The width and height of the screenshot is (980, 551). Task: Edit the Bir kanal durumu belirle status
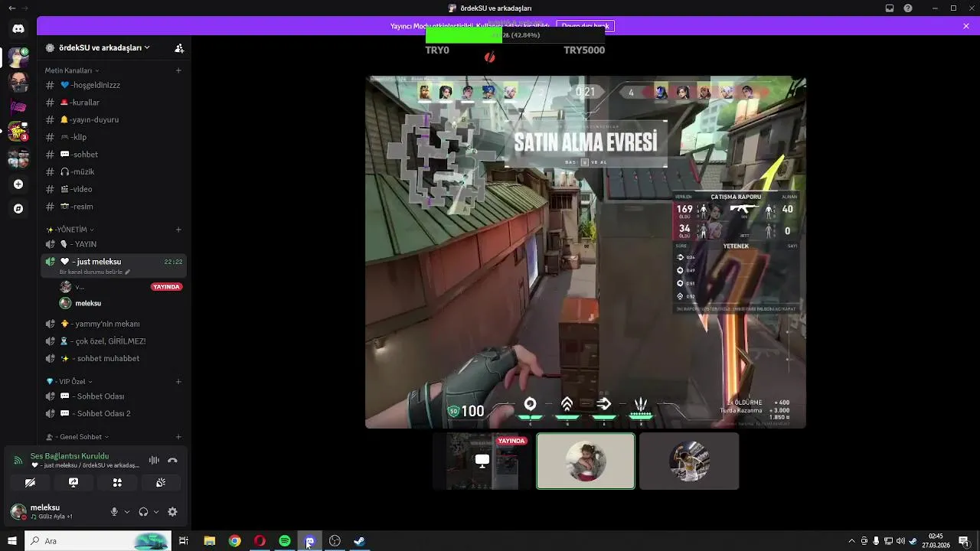[x=95, y=272]
